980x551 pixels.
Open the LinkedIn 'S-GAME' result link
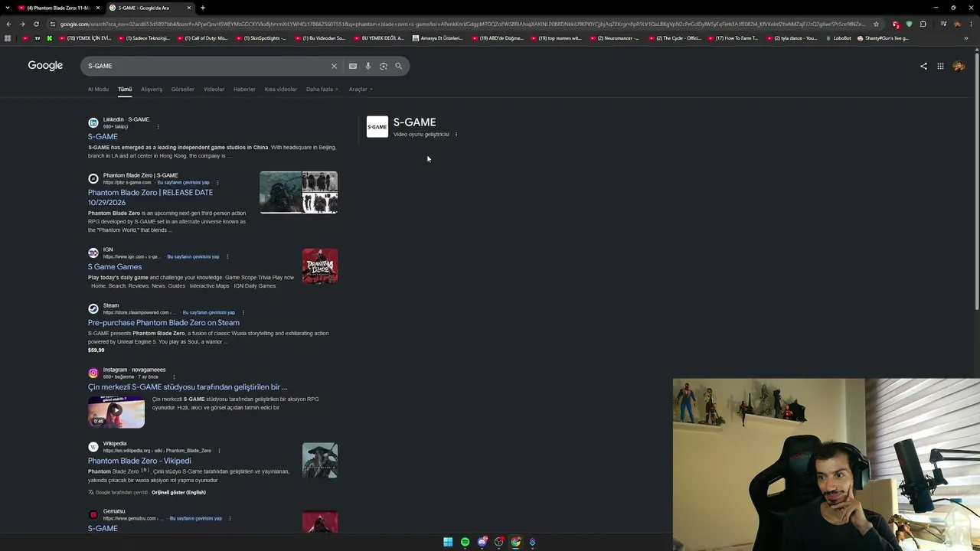tap(103, 137)
